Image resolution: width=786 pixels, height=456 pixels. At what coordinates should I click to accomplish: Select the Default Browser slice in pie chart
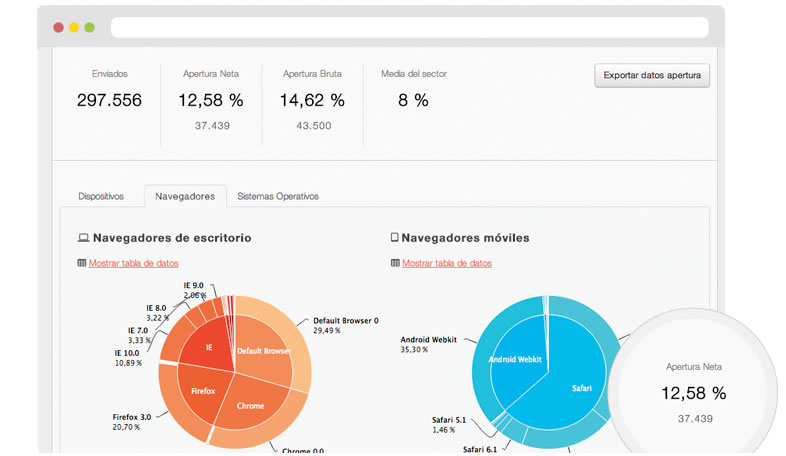(x=263, y=351)
